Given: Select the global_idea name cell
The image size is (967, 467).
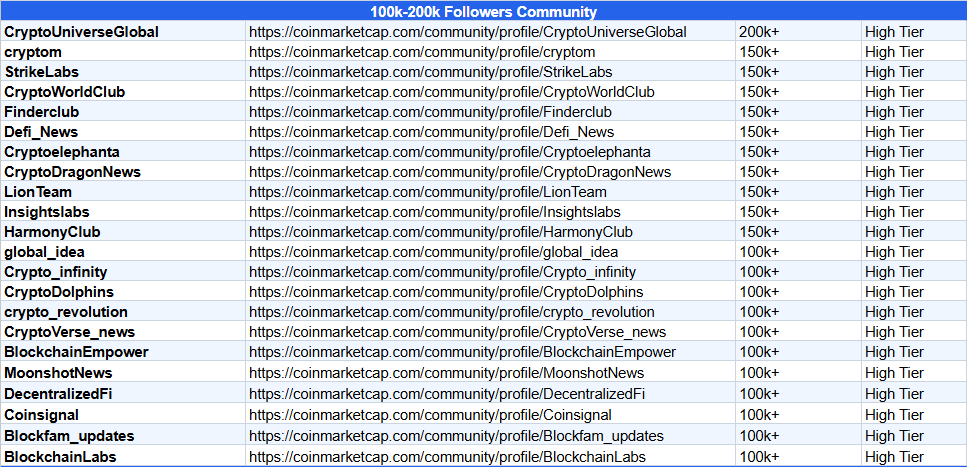Looking at the screenshot, I should [x=123, y=252].
